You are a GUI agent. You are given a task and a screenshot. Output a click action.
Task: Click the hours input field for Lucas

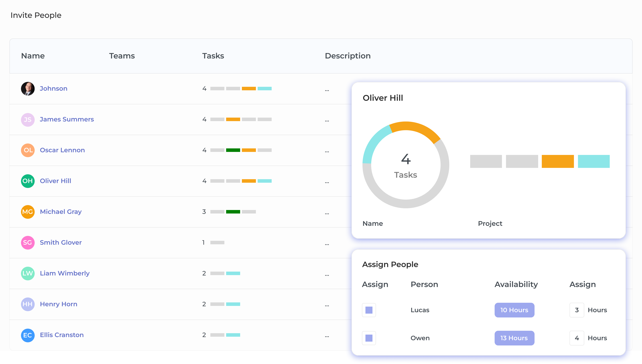(x=577, y=310)
